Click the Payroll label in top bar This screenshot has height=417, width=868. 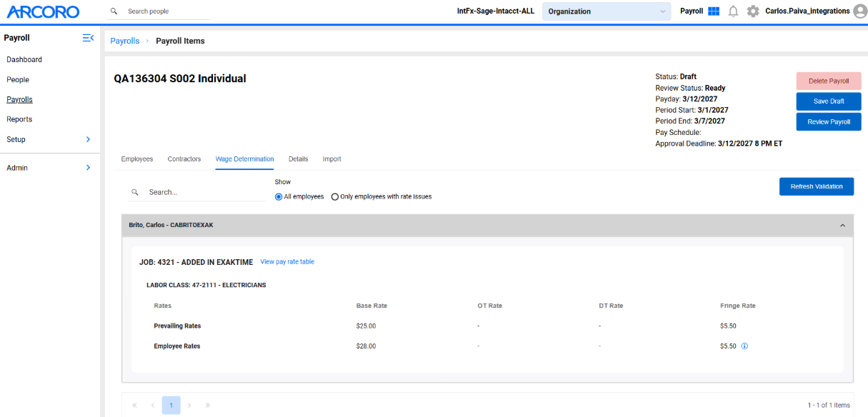click(x=692, y=11)
